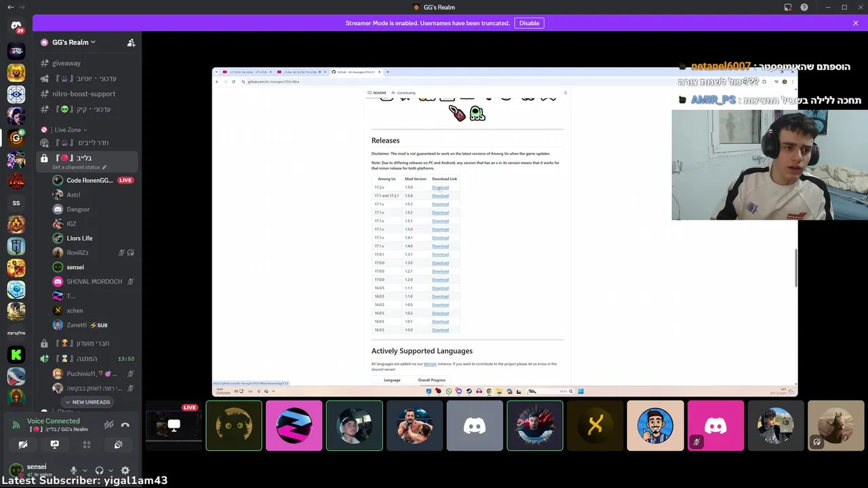Select user Code RonenGG in voice list
Screen dimensions: 868x488
click(93, 180)
